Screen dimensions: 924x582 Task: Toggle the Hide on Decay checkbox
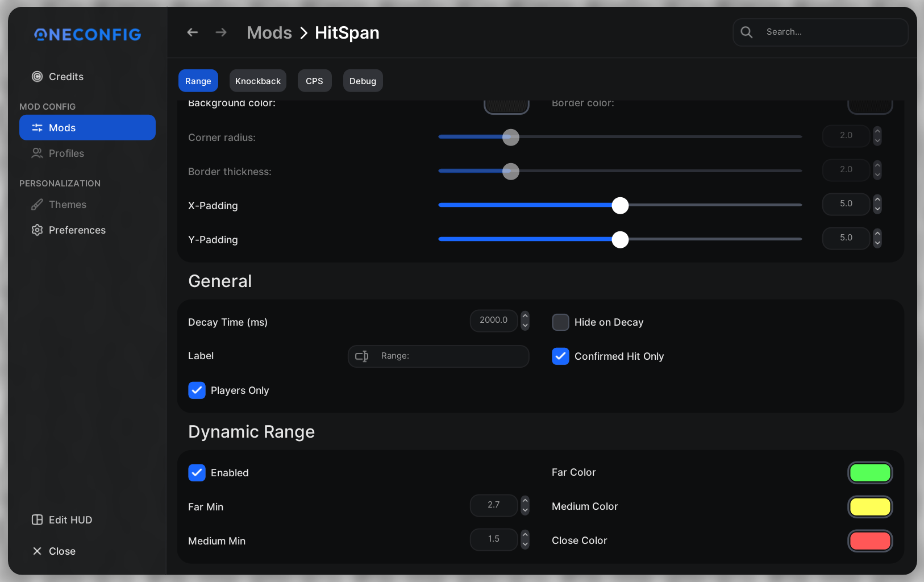point(560,322)
